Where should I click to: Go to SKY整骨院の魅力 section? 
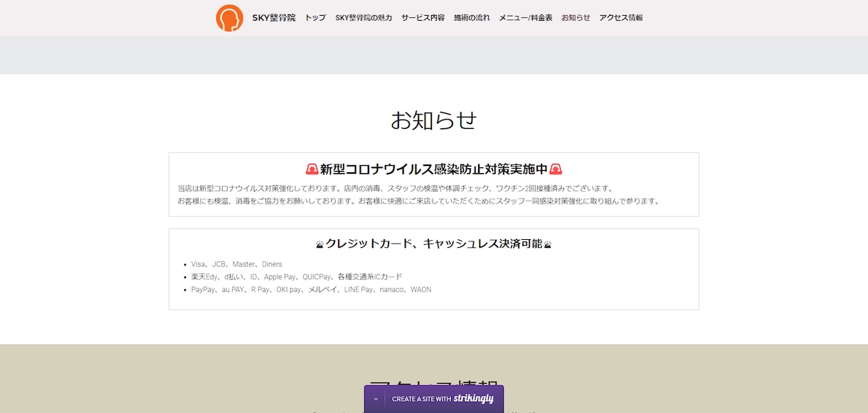click(364, 18)
